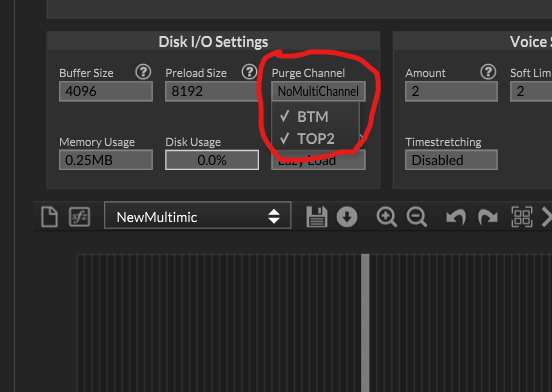
Task: Expand the NewMultimic sample map selector
Action: tap(197, 217)
